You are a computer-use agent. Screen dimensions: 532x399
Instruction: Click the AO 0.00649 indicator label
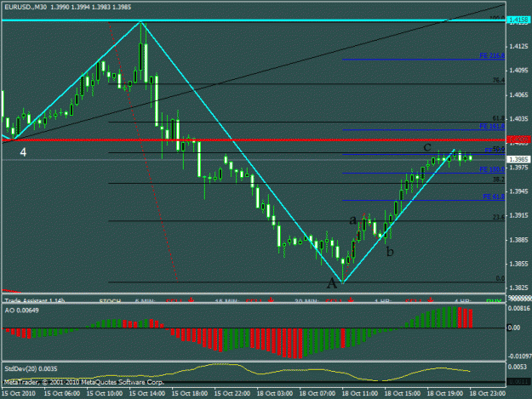coord(22,311)
